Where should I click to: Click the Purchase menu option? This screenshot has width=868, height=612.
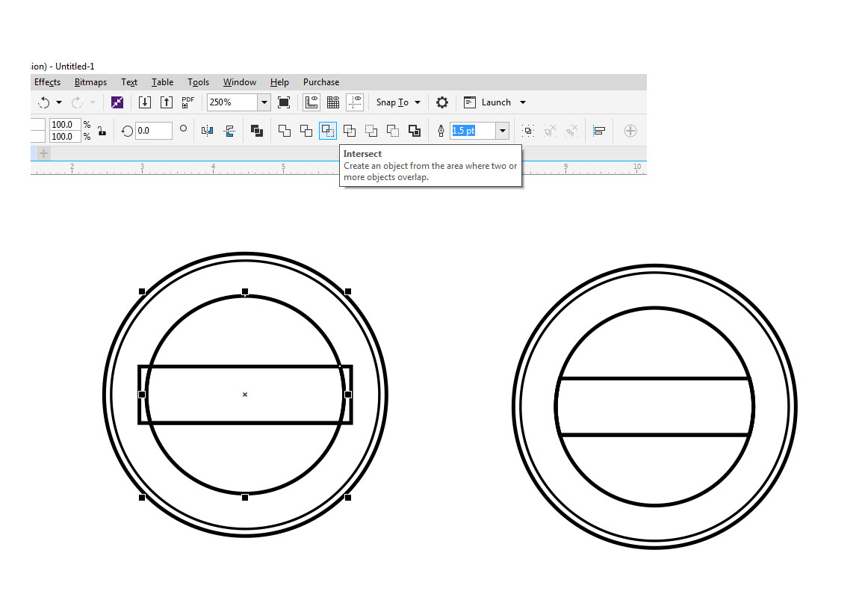click(x=320, y=82)
